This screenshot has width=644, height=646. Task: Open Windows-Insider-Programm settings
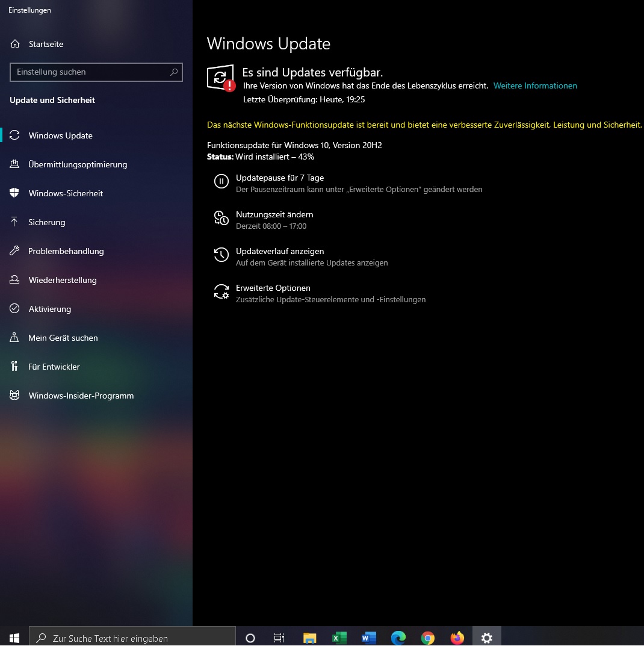point(81,396)
